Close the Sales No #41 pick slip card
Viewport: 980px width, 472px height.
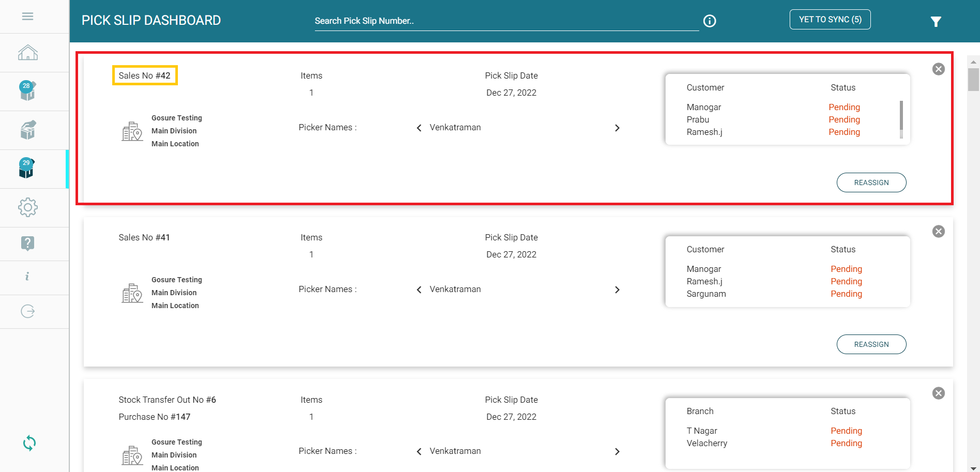[x=938, y=231]
